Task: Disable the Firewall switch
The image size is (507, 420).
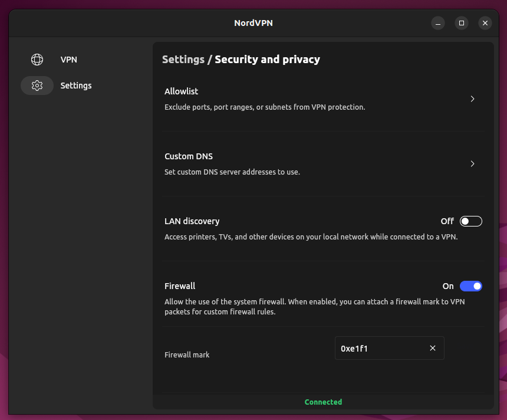Action: (471, 286)
